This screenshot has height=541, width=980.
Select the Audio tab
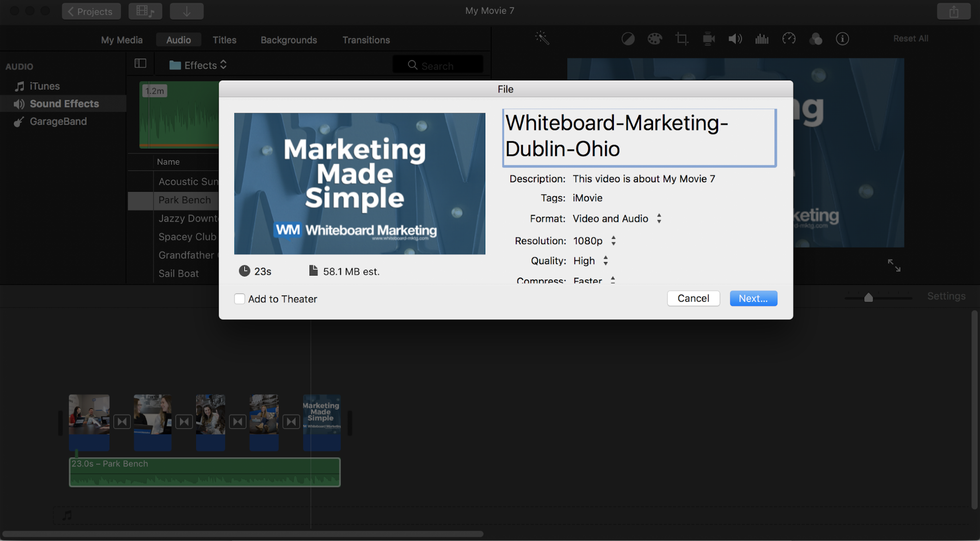coord(178,40)
